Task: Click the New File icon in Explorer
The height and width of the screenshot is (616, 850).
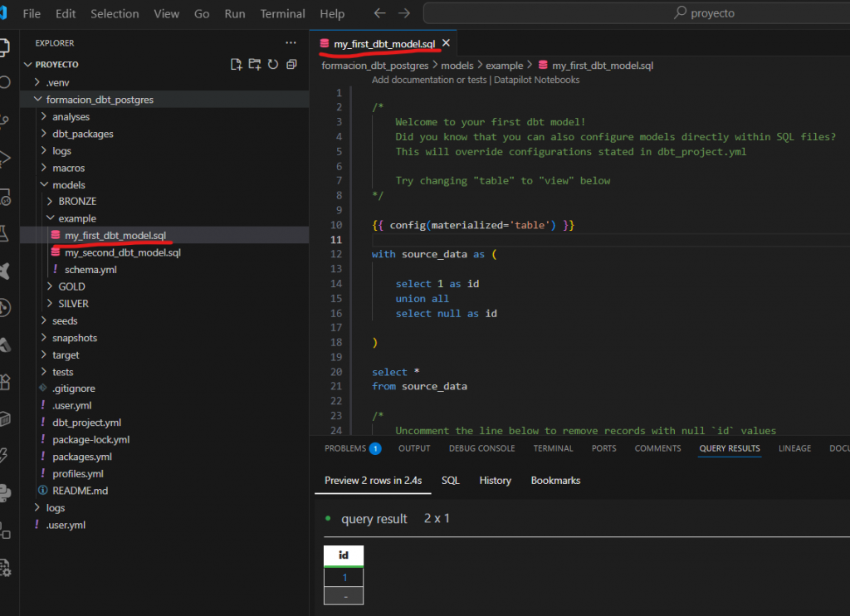Action: point(237,65)
